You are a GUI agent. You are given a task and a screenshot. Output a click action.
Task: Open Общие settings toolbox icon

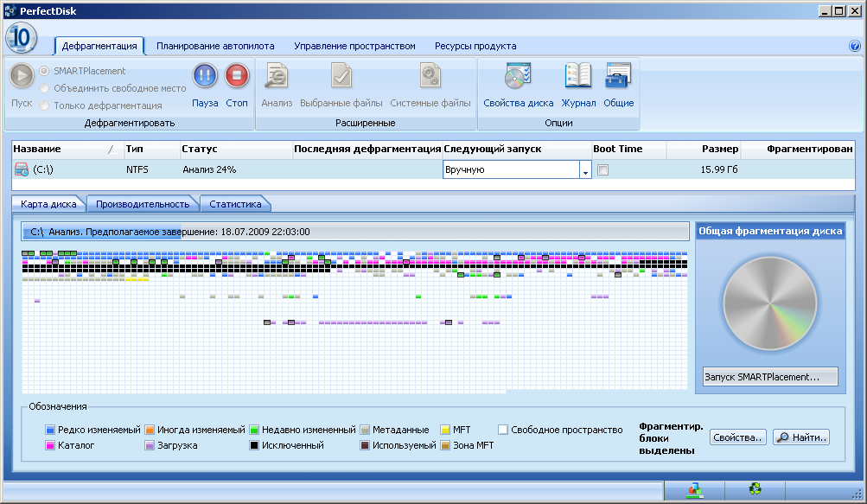[618, 76]
